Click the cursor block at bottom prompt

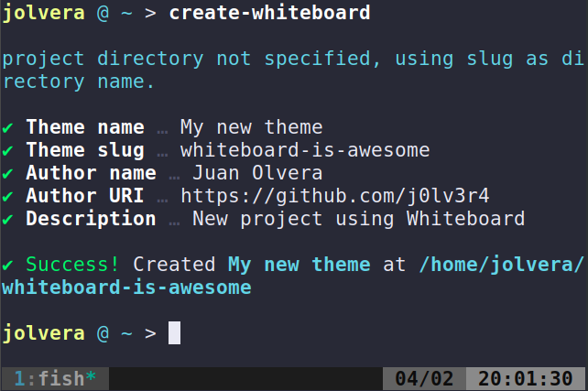point(174,332)
